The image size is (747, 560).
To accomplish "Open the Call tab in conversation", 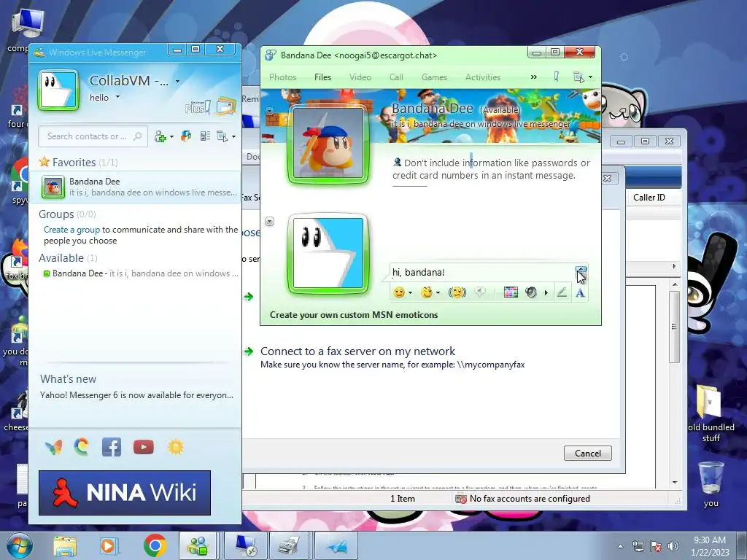I will [x=396, y=77].
